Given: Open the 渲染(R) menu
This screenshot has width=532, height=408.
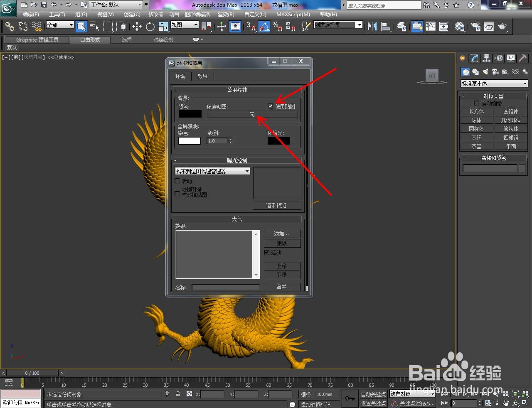Looking at the screenshot, I should 226,15.
